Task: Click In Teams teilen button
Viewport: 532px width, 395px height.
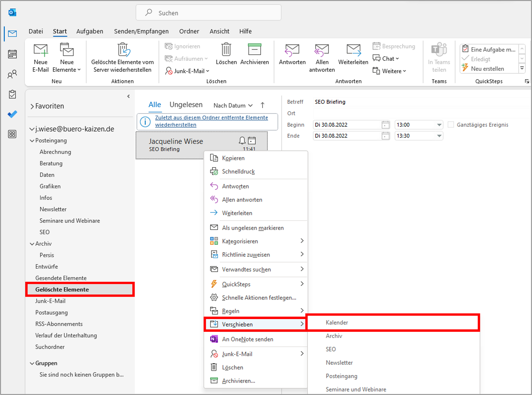Action: [439, 58]
